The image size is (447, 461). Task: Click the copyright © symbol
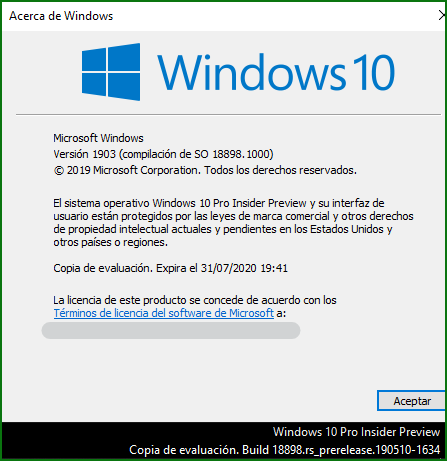pyautogui.click(x=58, y=171)
